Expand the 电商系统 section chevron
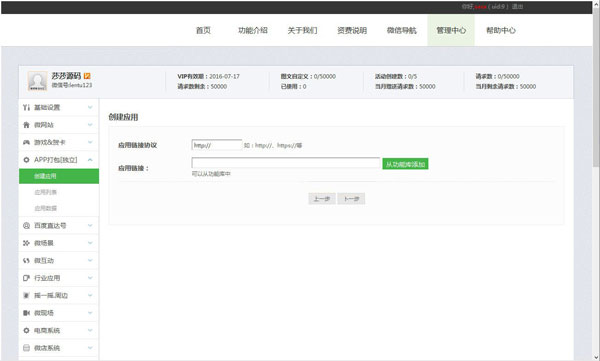The image size is (600, 361). tap(90, 330)
